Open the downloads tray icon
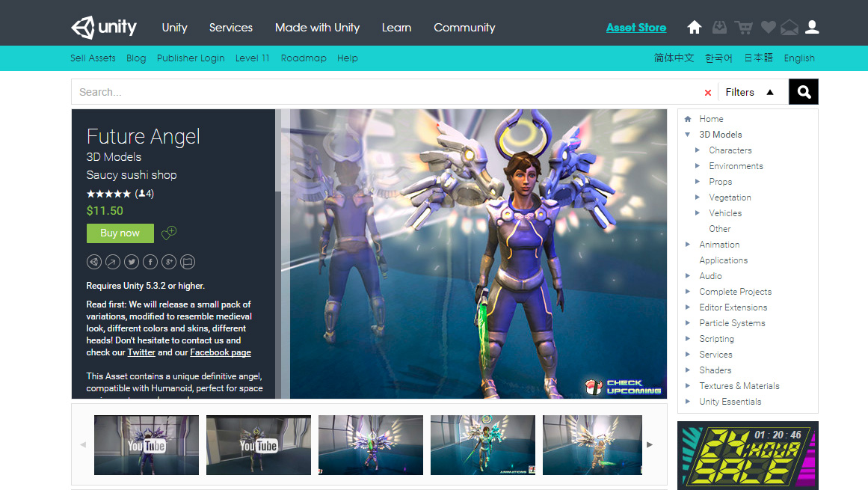Image resolution: width=868 pixels, height=490 pixels. 719,27
